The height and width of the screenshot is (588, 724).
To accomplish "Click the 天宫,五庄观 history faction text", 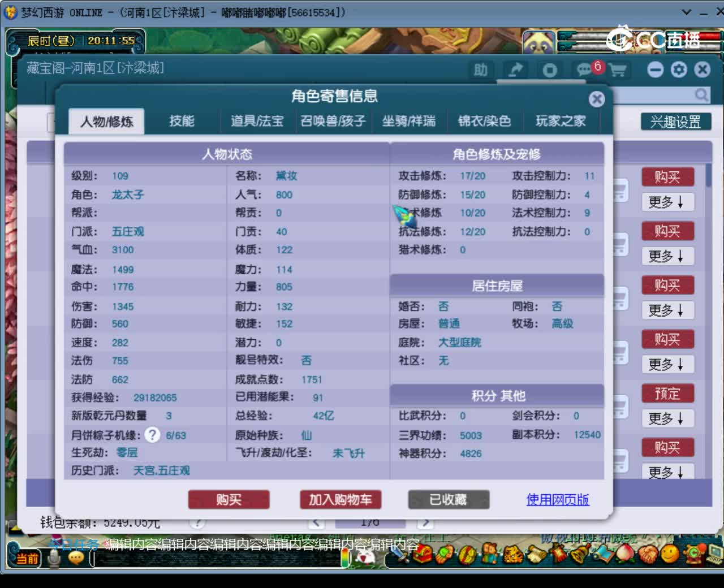I will [161, 470].
